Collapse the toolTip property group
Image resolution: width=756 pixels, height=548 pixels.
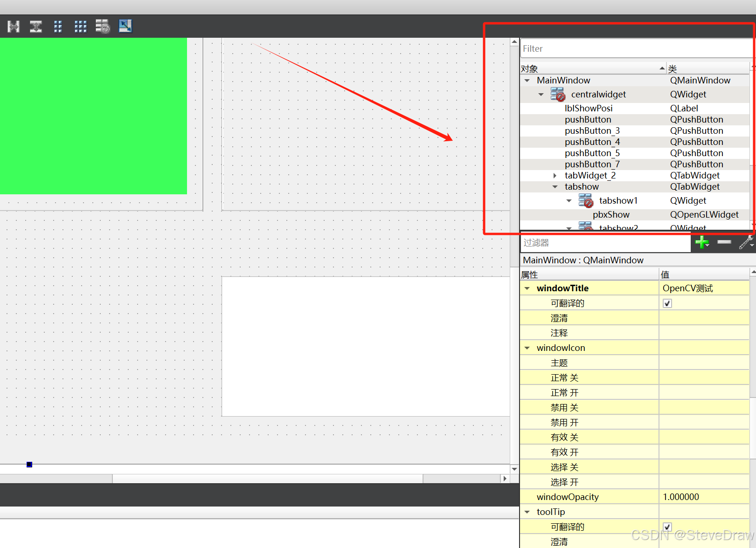pos(527,512)
